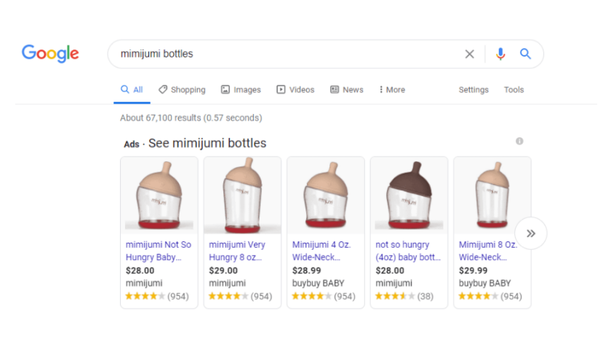Select the All results tab

pos(132,90)
